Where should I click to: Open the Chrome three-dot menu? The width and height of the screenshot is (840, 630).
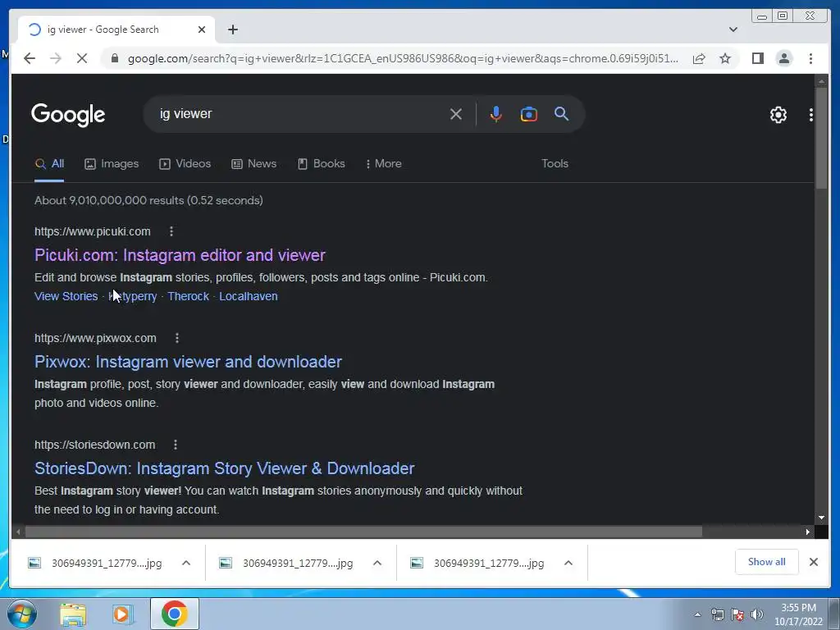[810, 58]
